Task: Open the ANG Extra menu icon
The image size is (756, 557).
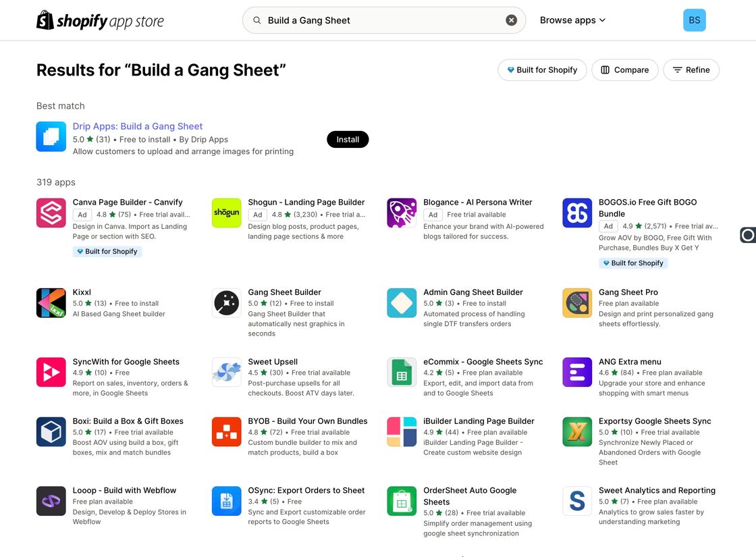Action: coord(577,372)
